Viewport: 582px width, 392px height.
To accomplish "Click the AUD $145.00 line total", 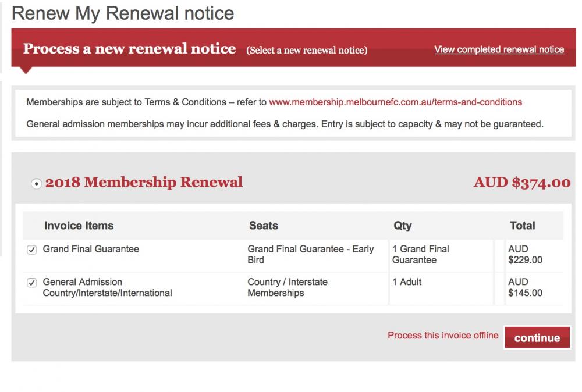I will point(525,287).
